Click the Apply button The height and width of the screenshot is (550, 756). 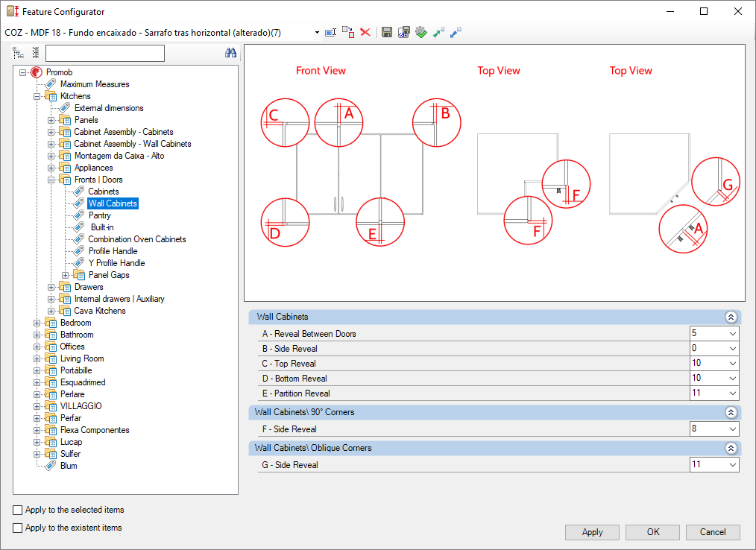click(592, 532)
